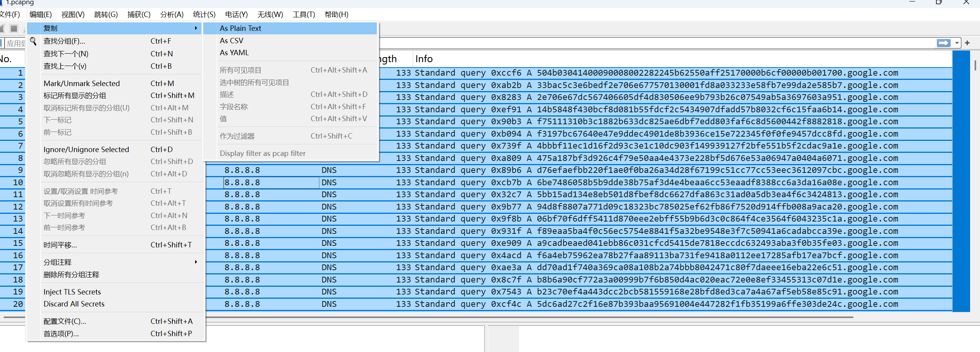Select 标记所有显示的分组 entry

pos(114,95)
